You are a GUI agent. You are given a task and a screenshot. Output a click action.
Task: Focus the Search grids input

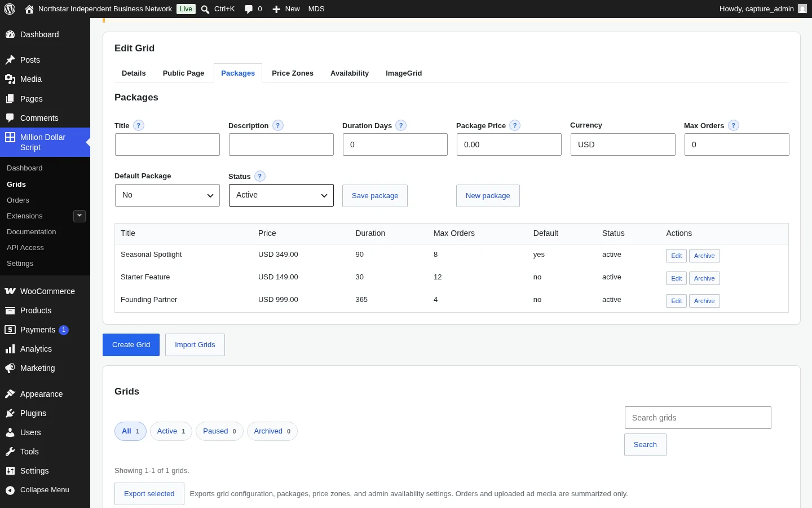tap(698, 418)
